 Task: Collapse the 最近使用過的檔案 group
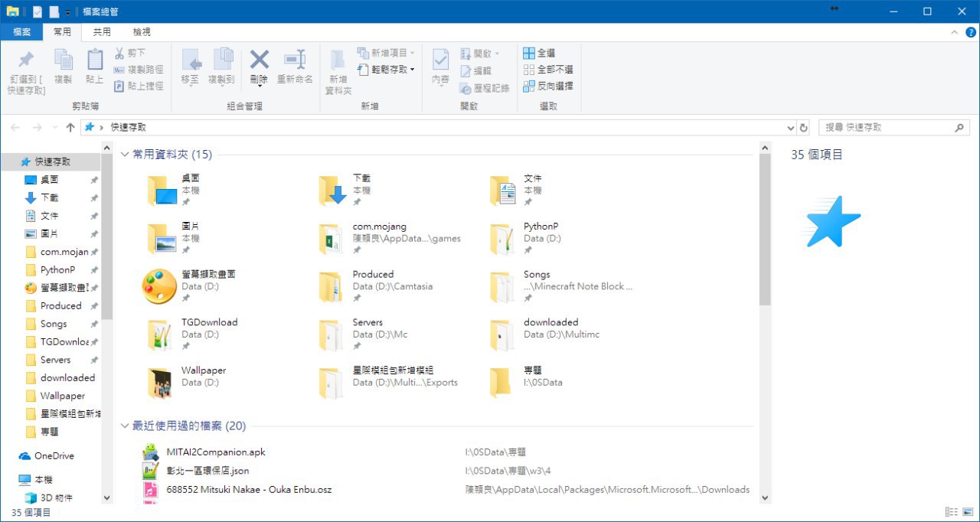(x=125, y=426)
